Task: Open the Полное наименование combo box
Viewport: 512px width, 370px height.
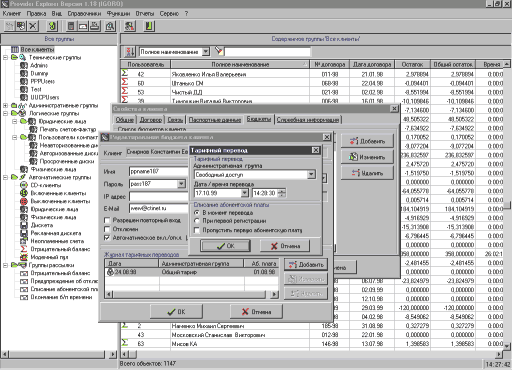Action: tap(206, 51)
